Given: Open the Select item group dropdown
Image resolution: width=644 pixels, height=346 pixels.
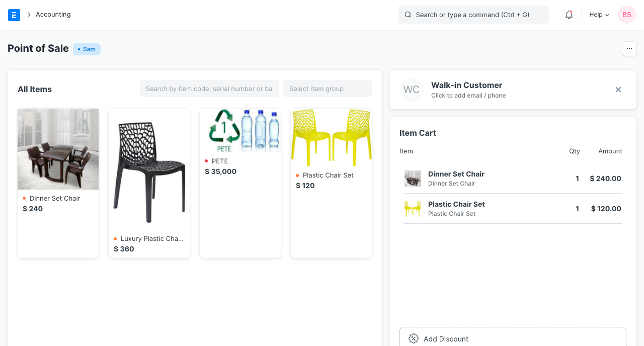Looking at the screenshot, I should (327, 89).
